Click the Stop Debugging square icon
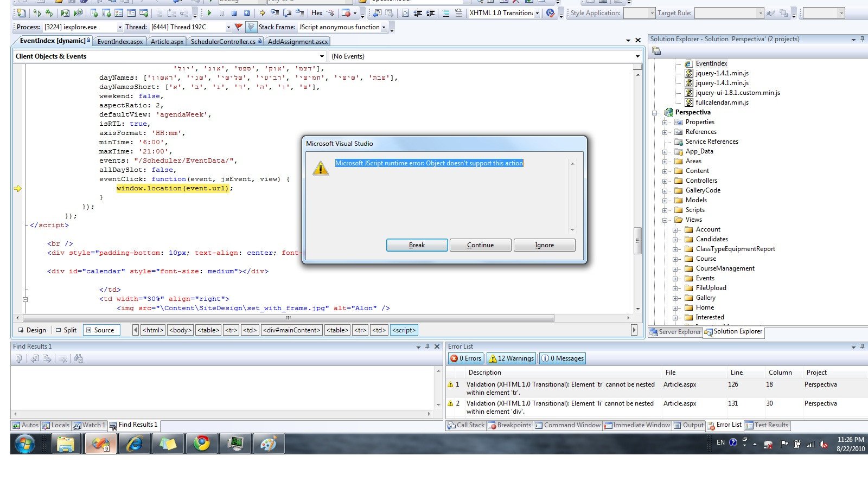868x488 pixels. [234, 13]
